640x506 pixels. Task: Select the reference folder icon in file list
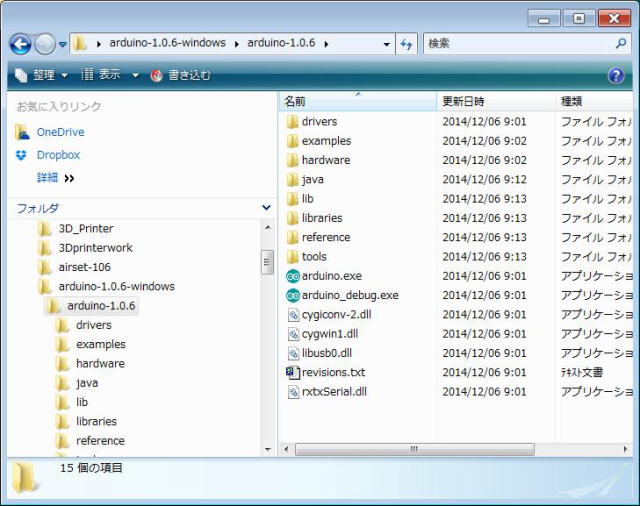pos(292,237)
